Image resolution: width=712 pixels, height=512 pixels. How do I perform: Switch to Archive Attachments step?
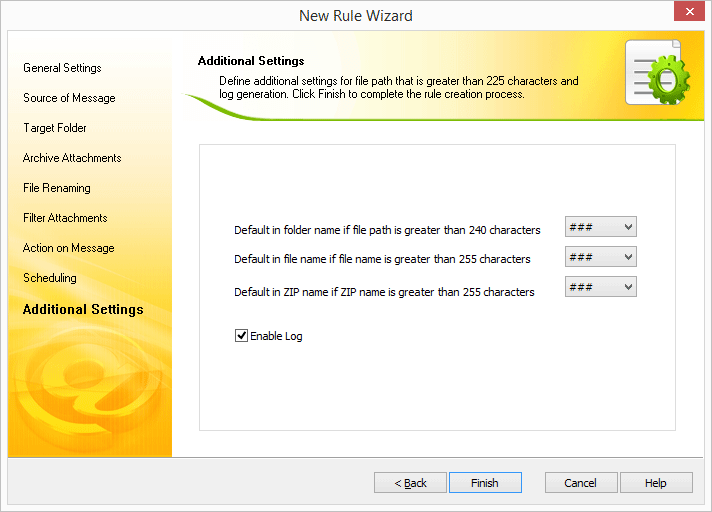(x=72, y=158)
